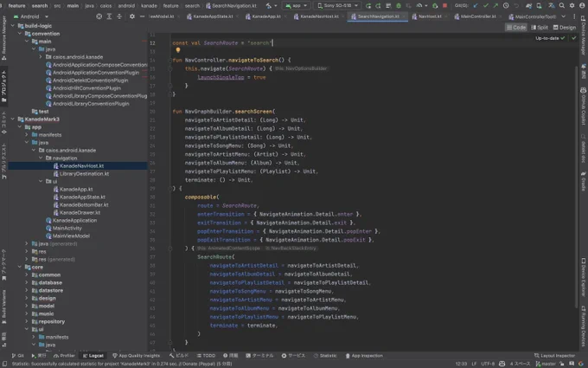The width and height of the screenshot is (588, 368).
Task: Click SearchNavigation.kt in the breadcrumb path
Action: coord(232,6)
